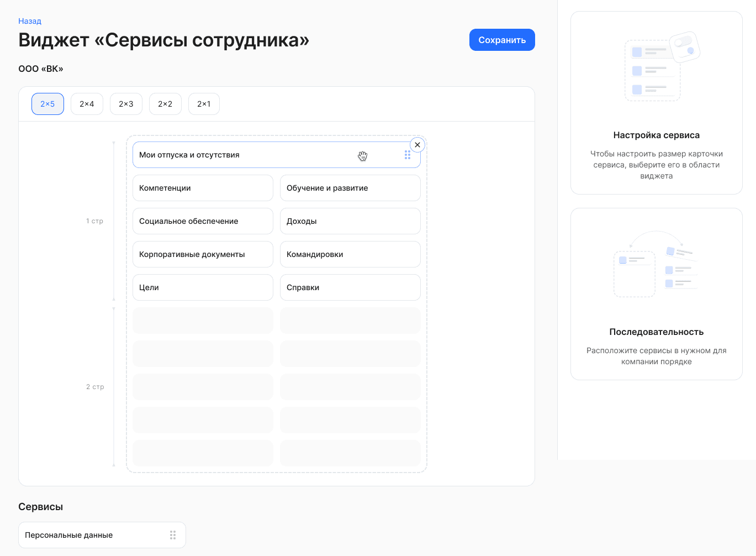Follow the «Назад» link
Screen dimensions: 756x556
click(x=29, y=20)
